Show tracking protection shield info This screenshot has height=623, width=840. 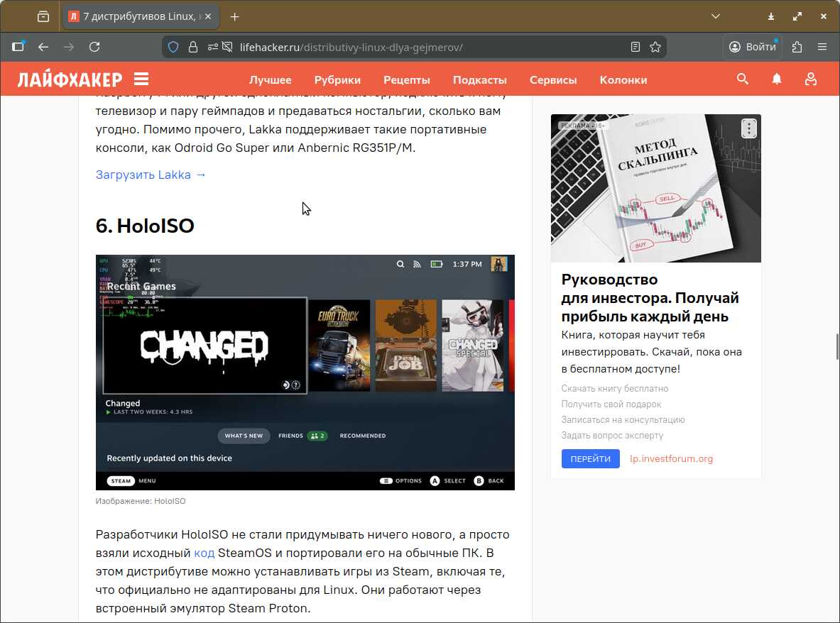(173, 47)
